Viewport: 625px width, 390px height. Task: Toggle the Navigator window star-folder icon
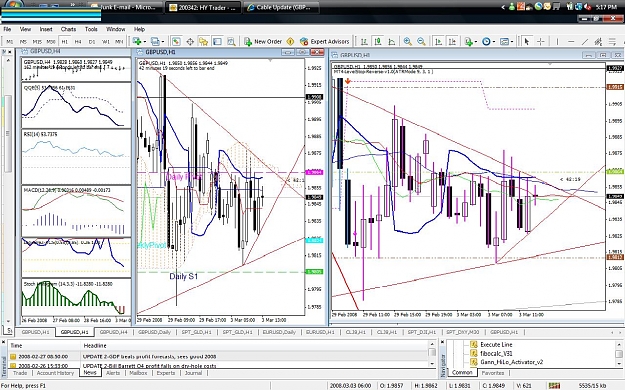203,41
